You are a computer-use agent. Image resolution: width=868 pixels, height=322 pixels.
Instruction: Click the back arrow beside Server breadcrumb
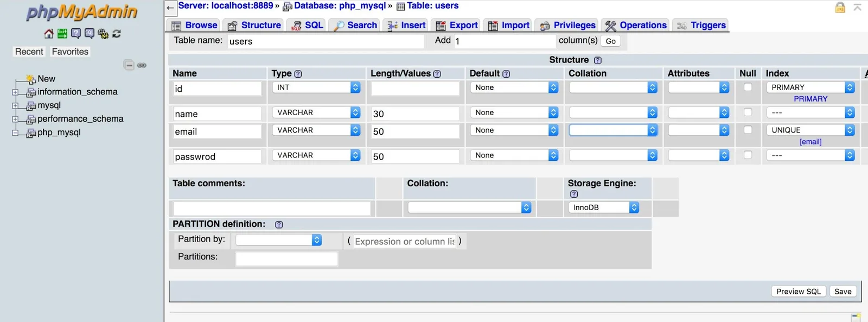click(170, 8)
